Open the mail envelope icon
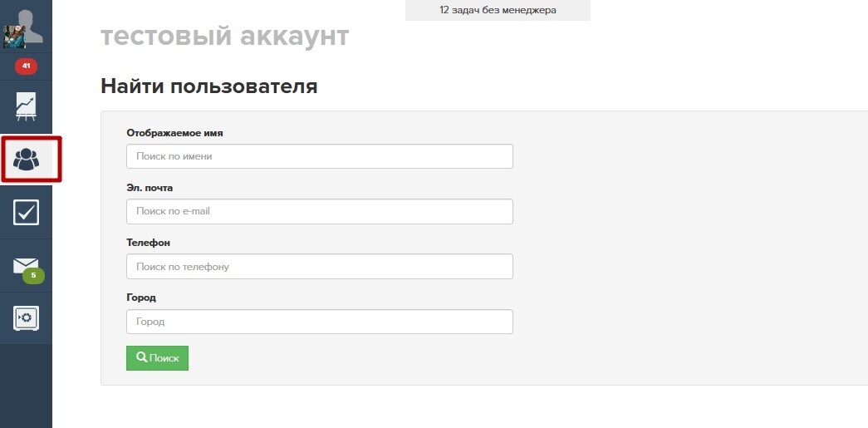 point(26,265)
